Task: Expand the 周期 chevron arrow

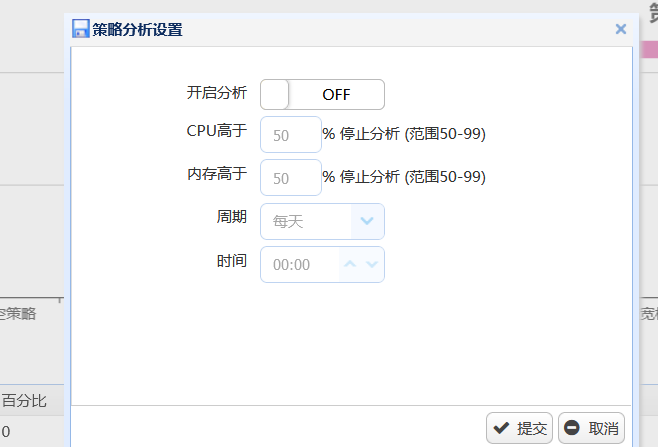Action: coord(367,221)
